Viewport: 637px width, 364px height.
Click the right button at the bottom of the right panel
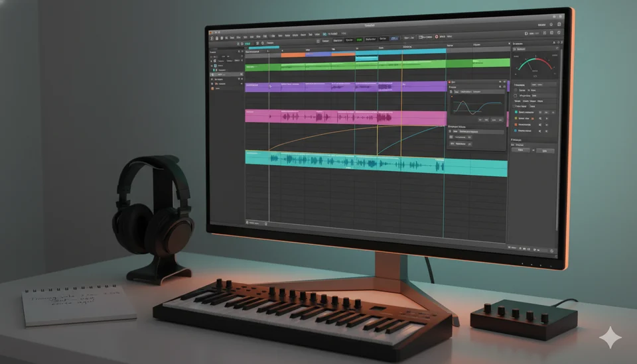545,151
